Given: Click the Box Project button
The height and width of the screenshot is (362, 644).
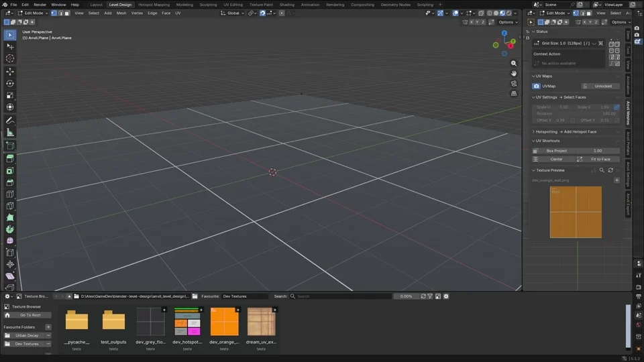Looking at the screenshot, I should click(x=557, y=151).
